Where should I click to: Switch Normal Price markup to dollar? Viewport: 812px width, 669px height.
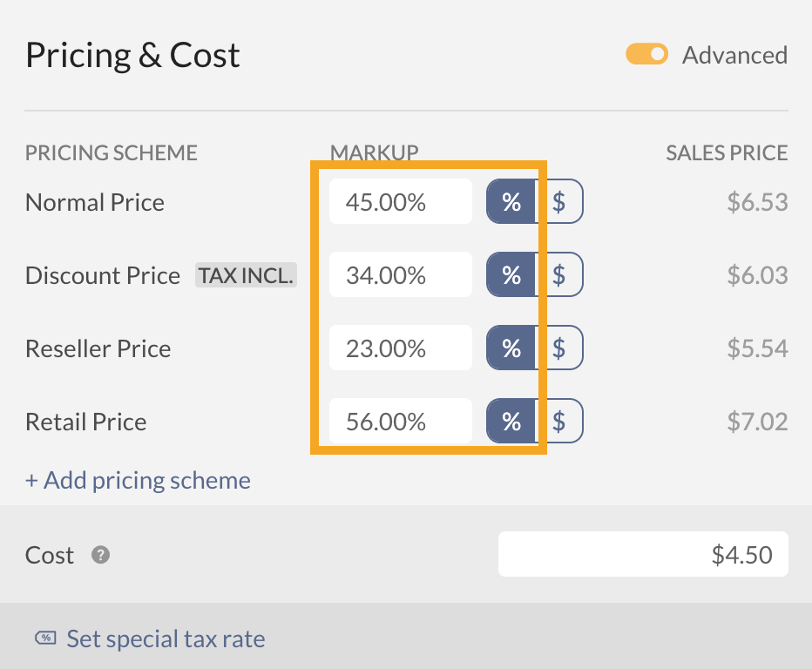(x=559, y=202)
